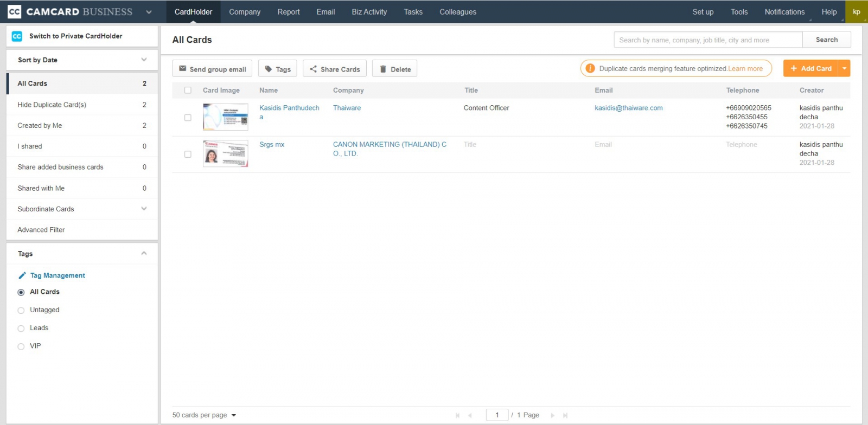Viewport: 868px width, 425px height.
Task: Click the Tags toolbar button
Action: pyautogui.click(x=277, y=69)
